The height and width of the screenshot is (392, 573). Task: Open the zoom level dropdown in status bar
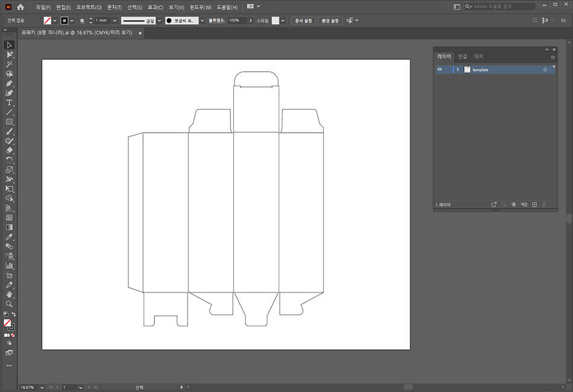click(x=42, y=387)
